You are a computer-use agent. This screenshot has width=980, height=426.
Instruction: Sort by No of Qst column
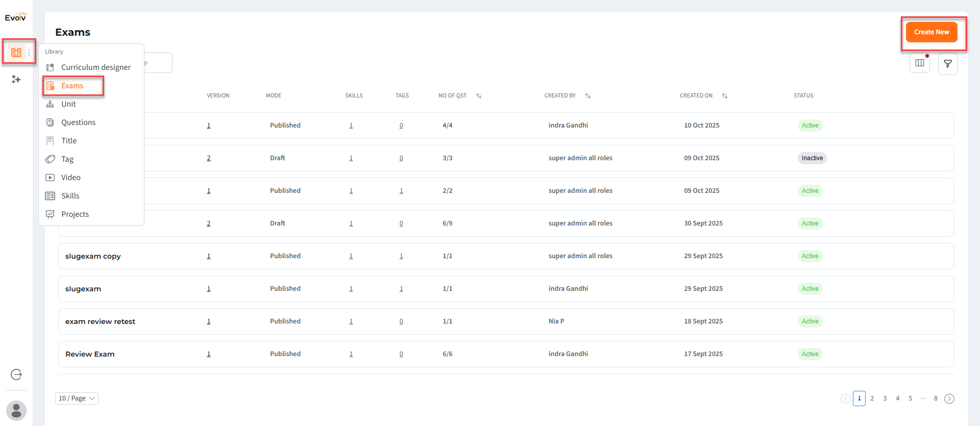click(x=479, y=96)
